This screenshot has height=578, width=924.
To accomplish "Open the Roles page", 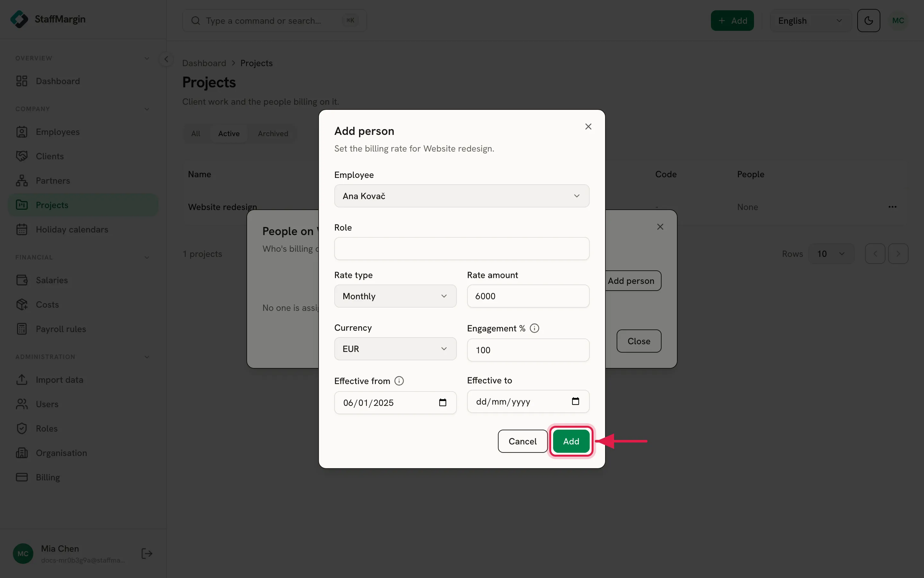I will click(x=83, y=429).
